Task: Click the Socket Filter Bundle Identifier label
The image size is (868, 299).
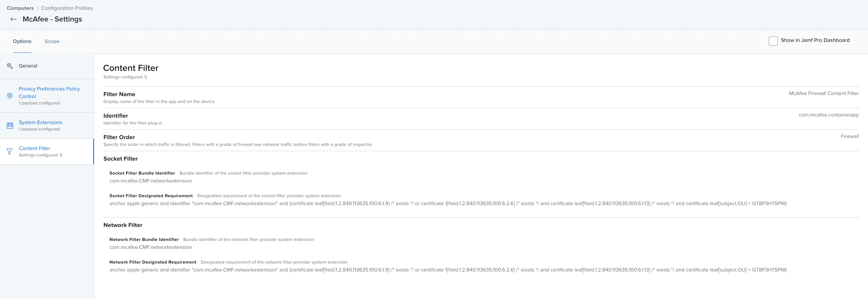Action: pyautogui.click(x=142, y=173)
